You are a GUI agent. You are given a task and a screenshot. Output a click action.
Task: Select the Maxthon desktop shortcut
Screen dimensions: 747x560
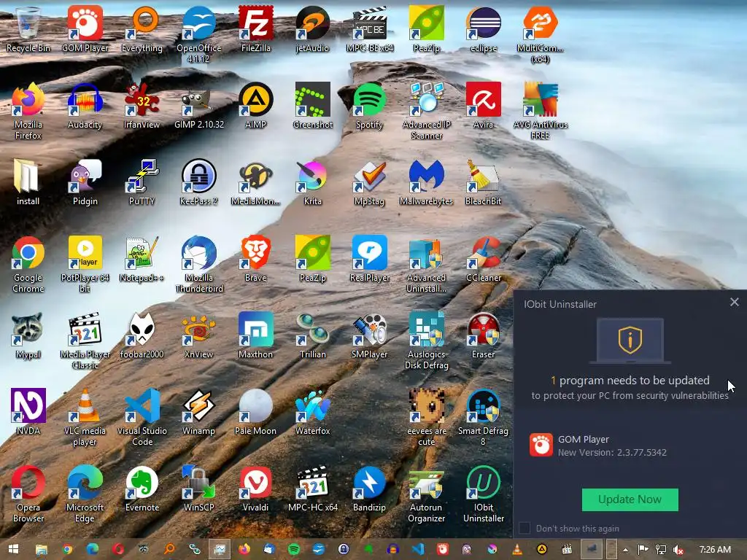point(256,335)
